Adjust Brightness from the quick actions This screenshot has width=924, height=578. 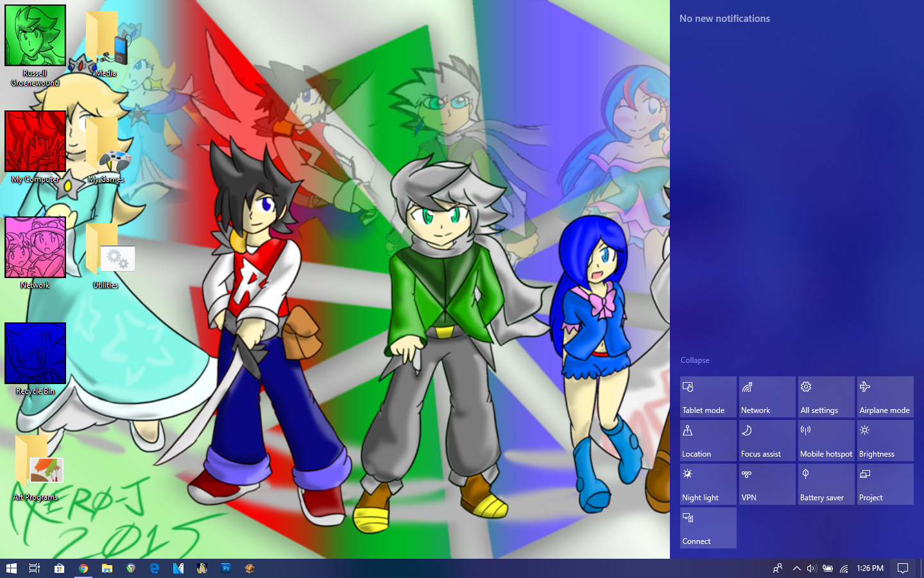(x=885, y=440)
